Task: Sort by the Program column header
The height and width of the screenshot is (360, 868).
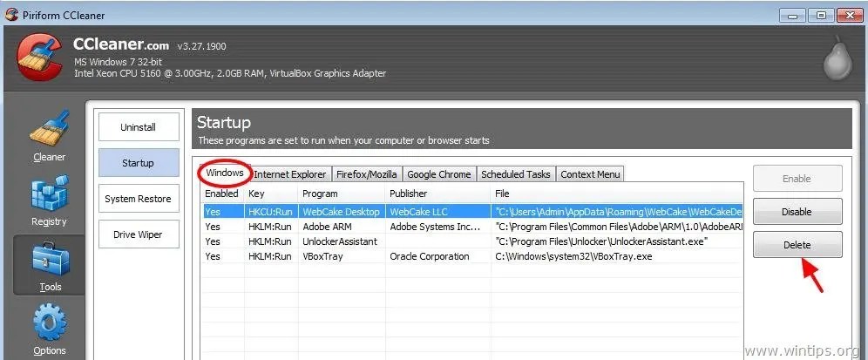Action: [342, 194]
